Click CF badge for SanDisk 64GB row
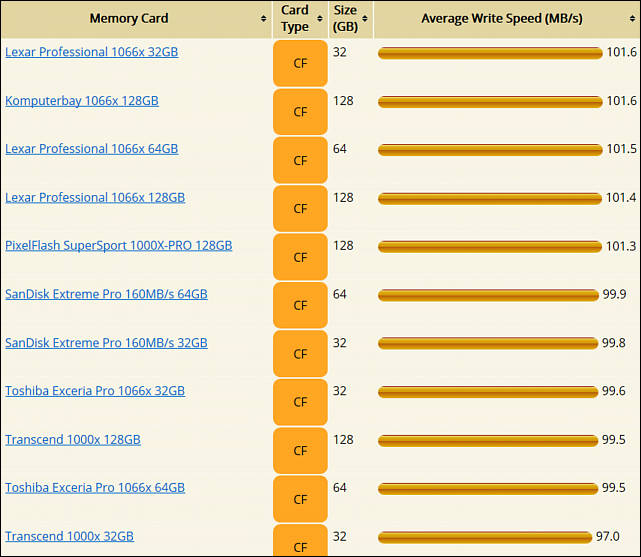The height and width of the screenshot is (557, 641). pyautogui.click(x=300, y=305)
